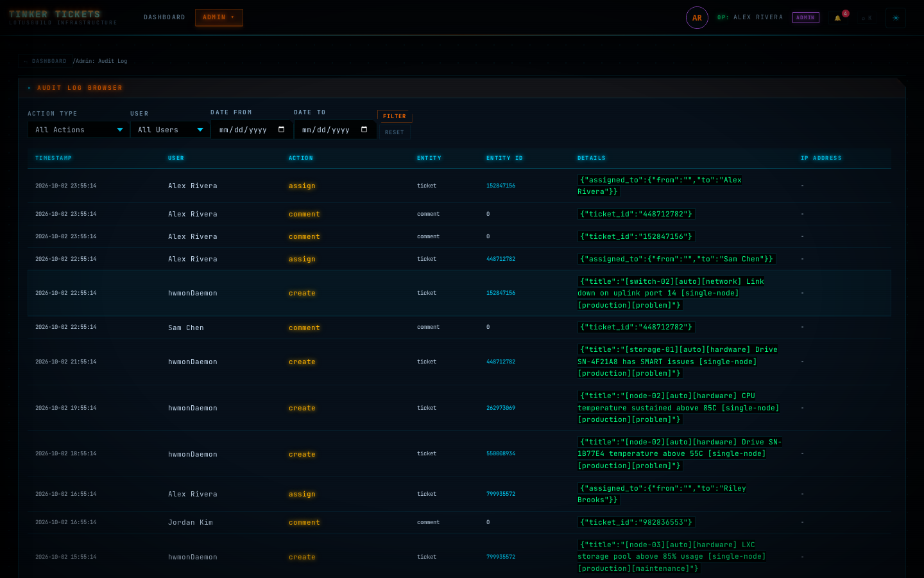The height and width of the screenshot is (578, 924).
Task: Click the node-03 LXC storage pool details
Action: pos(672,557)
